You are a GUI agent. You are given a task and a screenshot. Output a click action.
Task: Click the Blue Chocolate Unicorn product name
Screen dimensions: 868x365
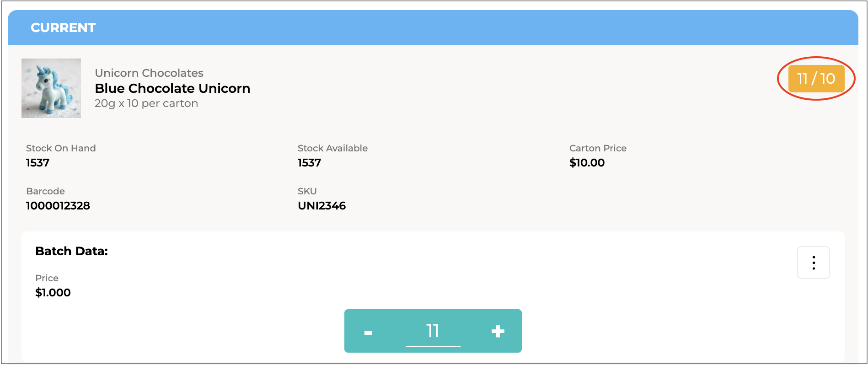pos(172,88)
